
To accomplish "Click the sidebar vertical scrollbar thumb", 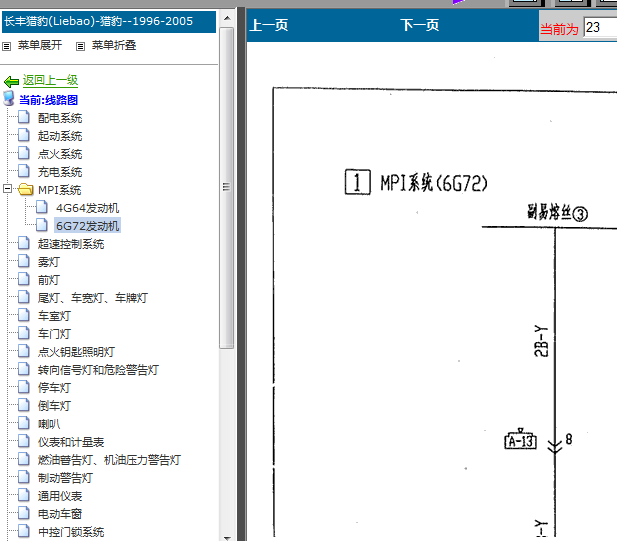I will 227,188.
